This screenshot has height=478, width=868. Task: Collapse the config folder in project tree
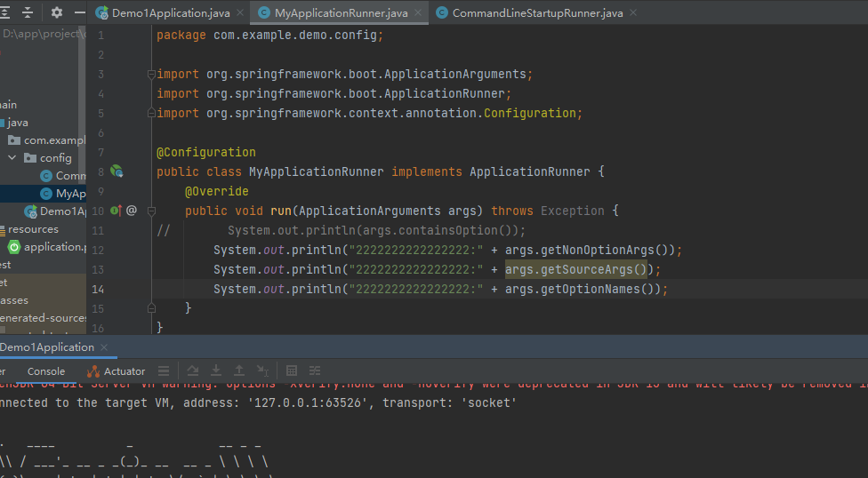[12, 157]
